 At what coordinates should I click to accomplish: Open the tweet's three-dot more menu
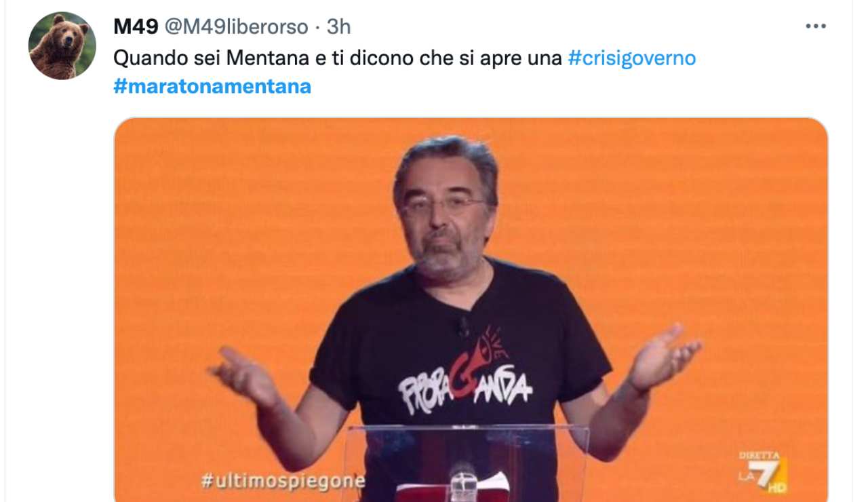click(815, 26)
